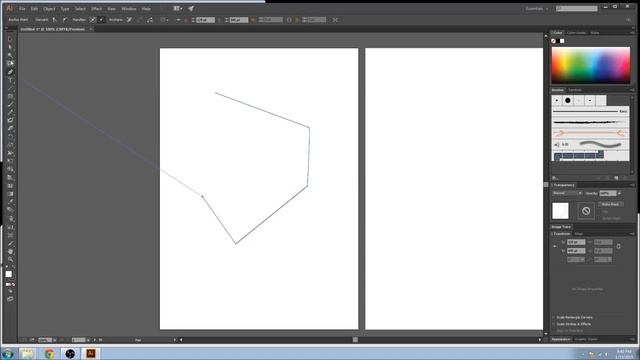
Task: Toggle the Scale Strokes & Effects checkbox
Action: (x=554, y=324)
